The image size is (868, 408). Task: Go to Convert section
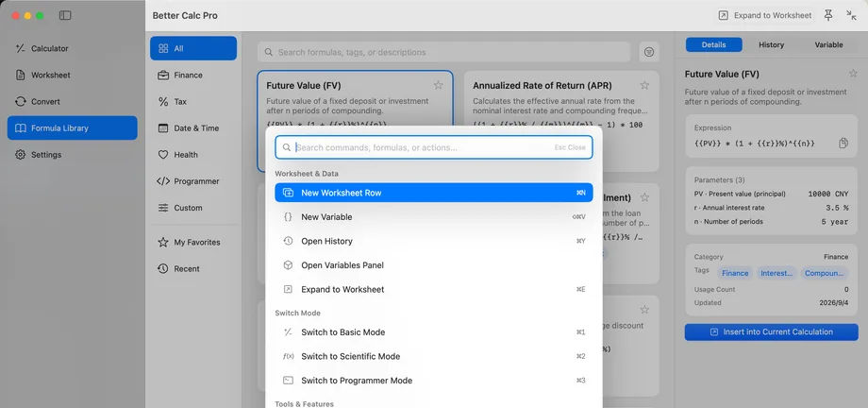point(72,101)
